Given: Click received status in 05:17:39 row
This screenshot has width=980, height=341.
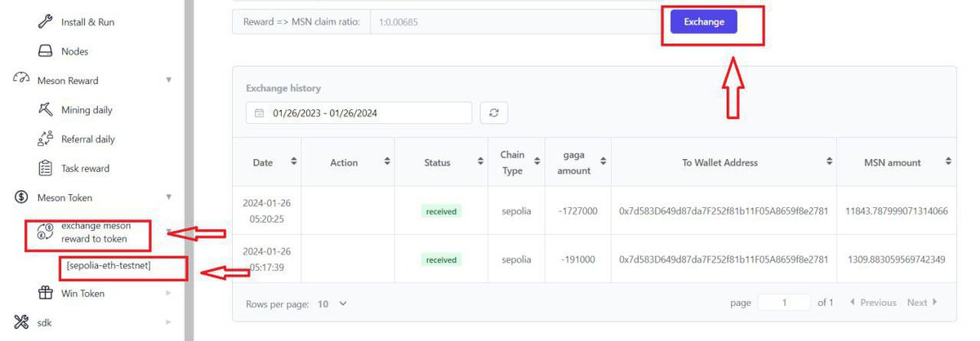Looking at the screenshot, I should coord(441,259).
